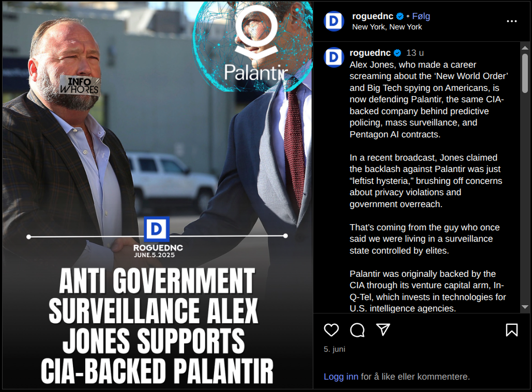Follow roguednc via Følg link

(x=421, y=16)
